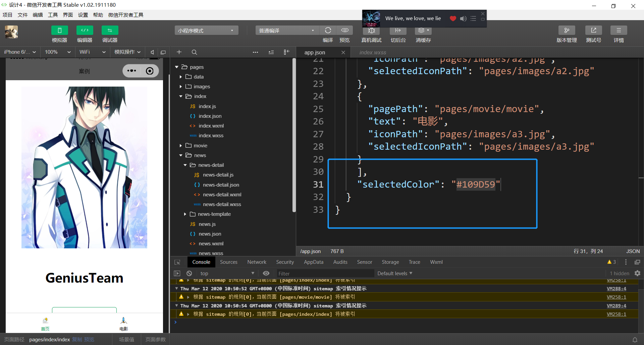This screenshot has width=644, height=345.
Task: Click the devtools more options icon
Action: point(626,262)
